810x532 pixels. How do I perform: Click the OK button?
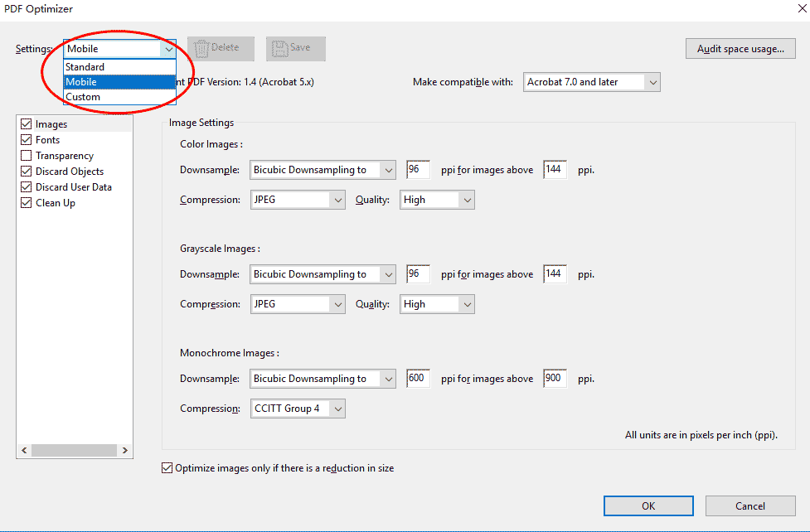coord(648,505)
